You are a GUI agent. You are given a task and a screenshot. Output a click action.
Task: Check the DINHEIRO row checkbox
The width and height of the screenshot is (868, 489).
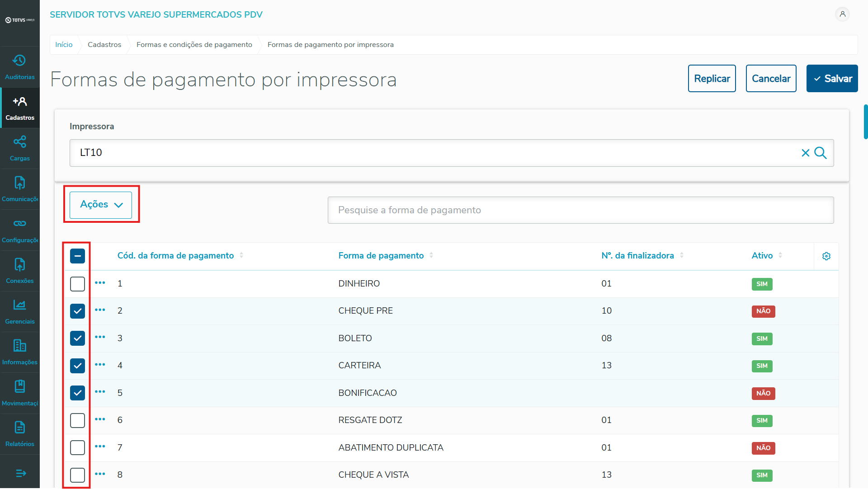point(78,284)
